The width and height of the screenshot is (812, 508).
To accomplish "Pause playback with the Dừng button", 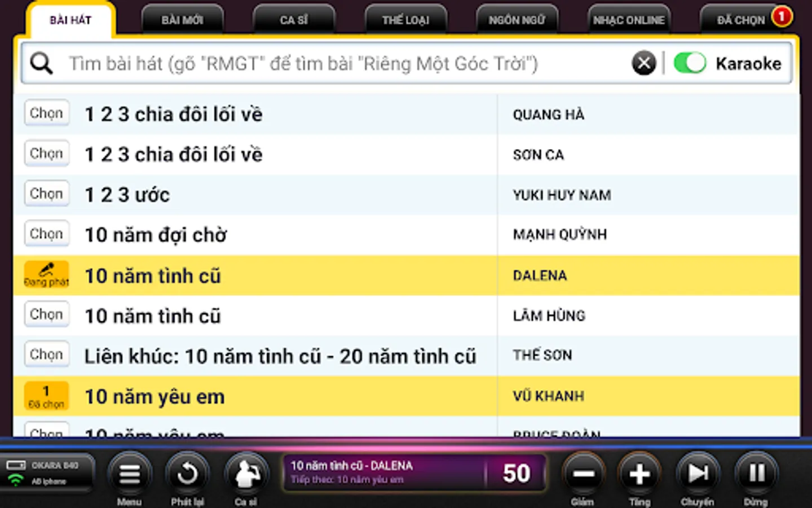I will click(x=756, y=474).
